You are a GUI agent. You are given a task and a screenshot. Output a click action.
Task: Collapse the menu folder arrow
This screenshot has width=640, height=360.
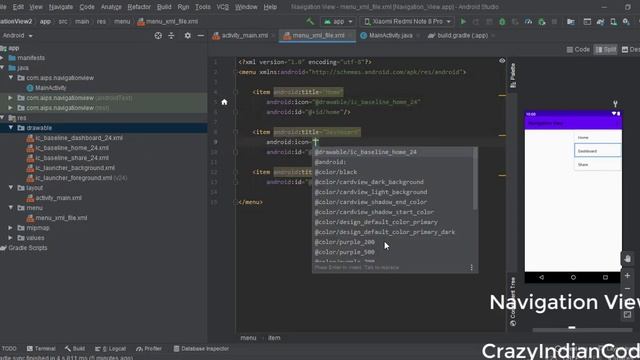coord(11,208)
